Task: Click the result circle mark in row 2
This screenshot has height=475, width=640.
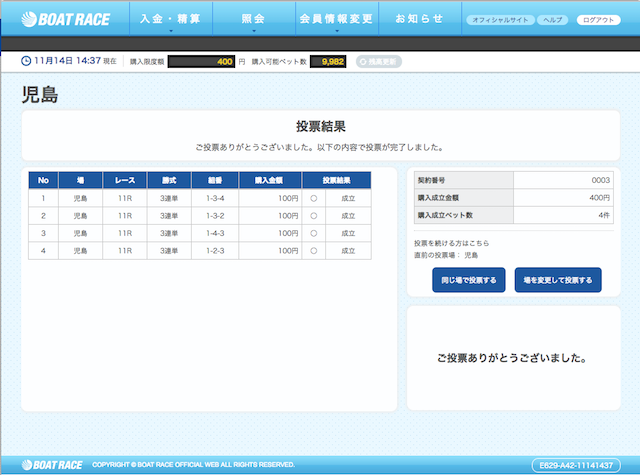Action: pos(313,216)
